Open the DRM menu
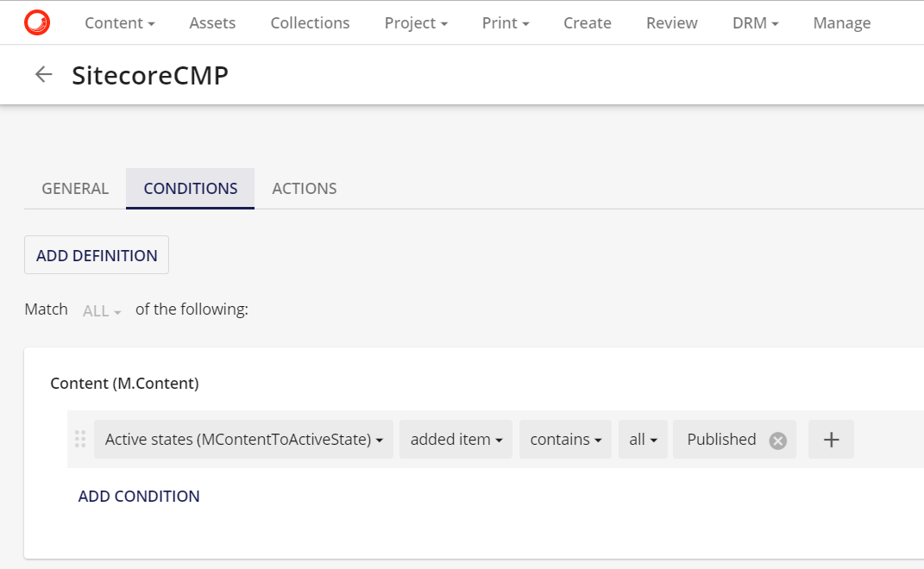Viewport: 924px width, 569px height. (754, 22)
